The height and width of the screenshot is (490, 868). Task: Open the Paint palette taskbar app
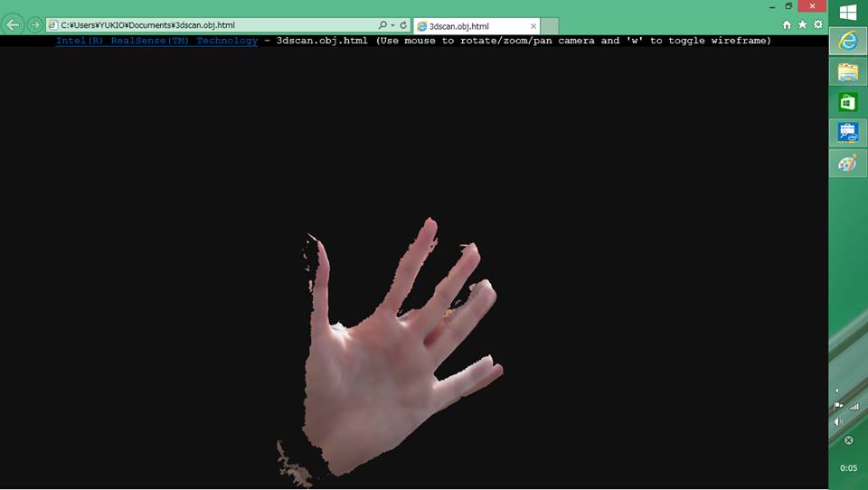[x=847, y=164]
